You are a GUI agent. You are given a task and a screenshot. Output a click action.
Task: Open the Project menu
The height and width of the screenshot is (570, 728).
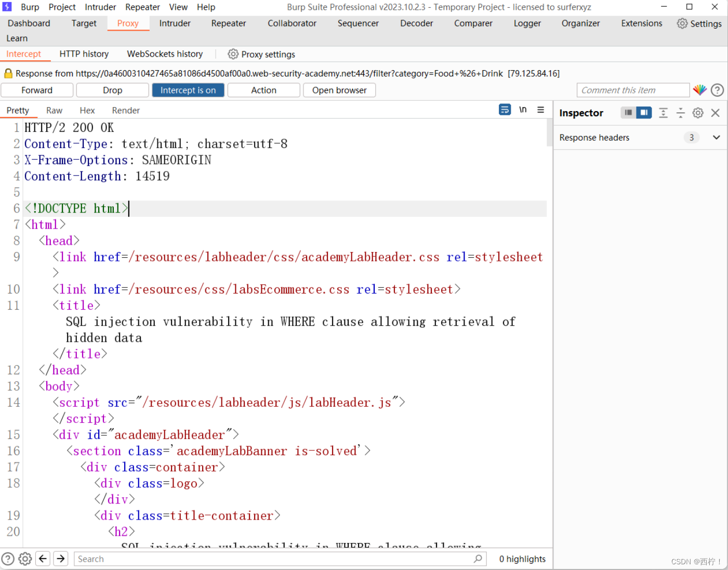62,7
